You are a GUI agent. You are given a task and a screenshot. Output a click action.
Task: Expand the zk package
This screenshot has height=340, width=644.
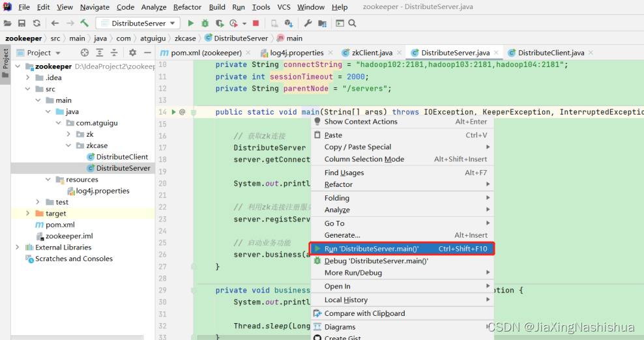tap(68, 134)
